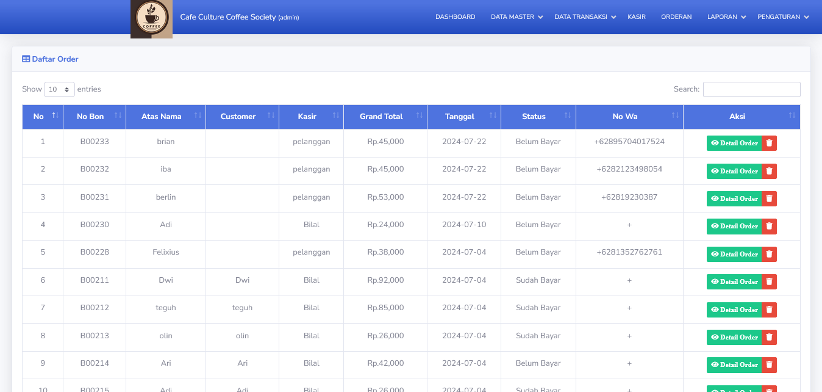Screen dimensions: 822x392
Task: View Detail Order for Ari's order B00214
Action: pos(734,365)
